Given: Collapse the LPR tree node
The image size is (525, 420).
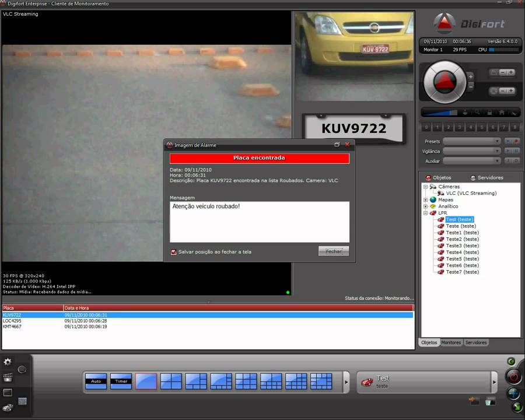Looking at the screenshot, I should point(426,213).
